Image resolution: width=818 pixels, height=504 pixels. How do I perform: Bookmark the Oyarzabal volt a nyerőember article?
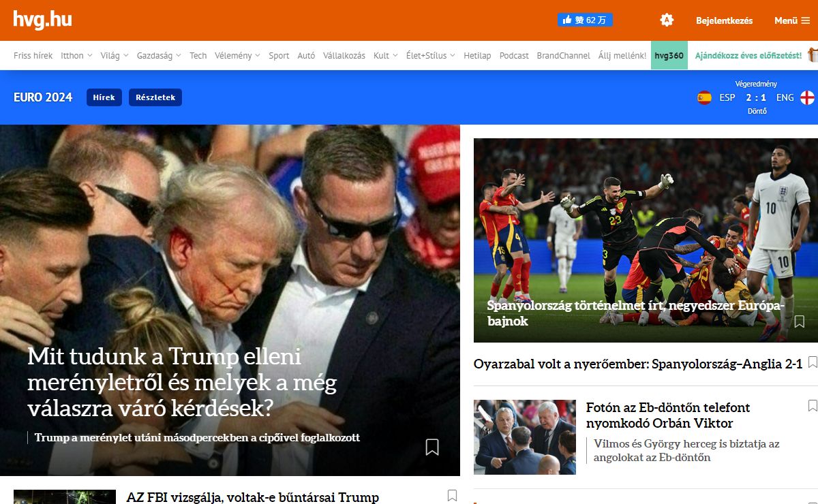click(x=813, y=362)
